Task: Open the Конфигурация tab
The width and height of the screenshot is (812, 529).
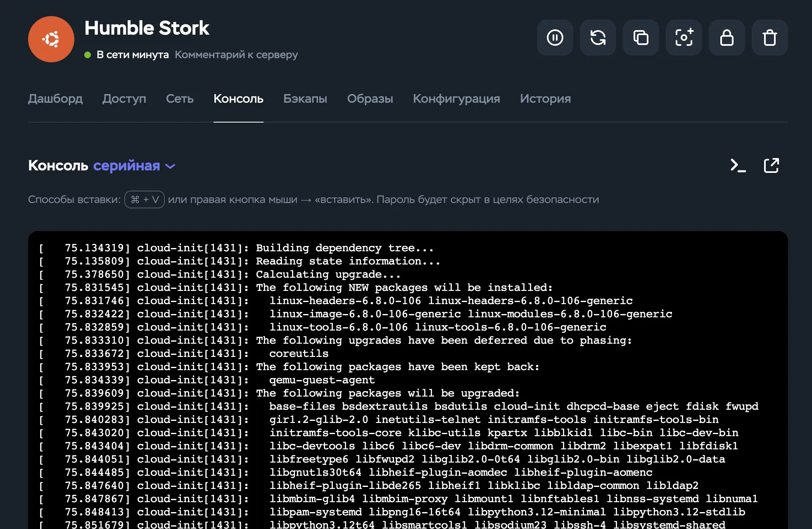Action: coord(456,99)
